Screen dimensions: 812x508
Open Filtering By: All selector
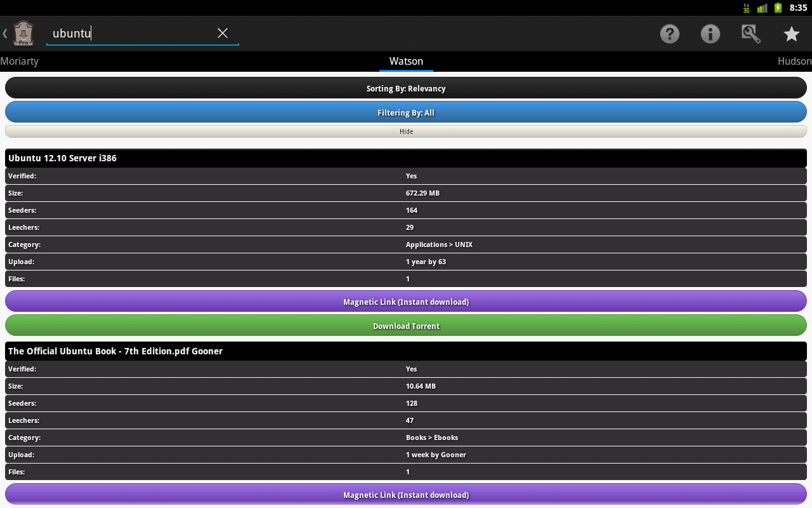pyautogui.click(x=406, y=112)
